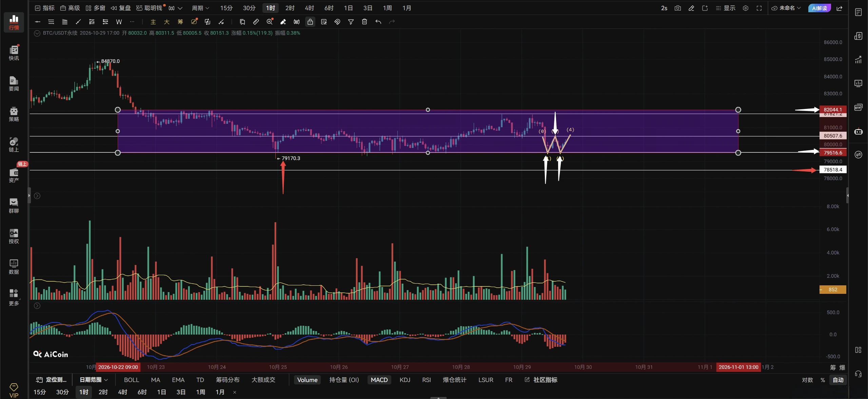Switch to 4时 timeframe in top bar

[x=309, y=8]
